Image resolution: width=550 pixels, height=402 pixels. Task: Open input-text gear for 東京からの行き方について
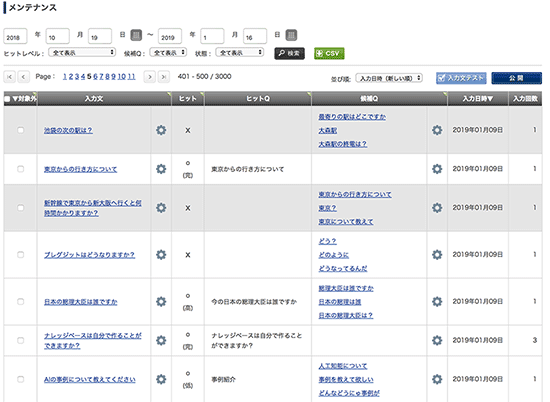[161, 169]
